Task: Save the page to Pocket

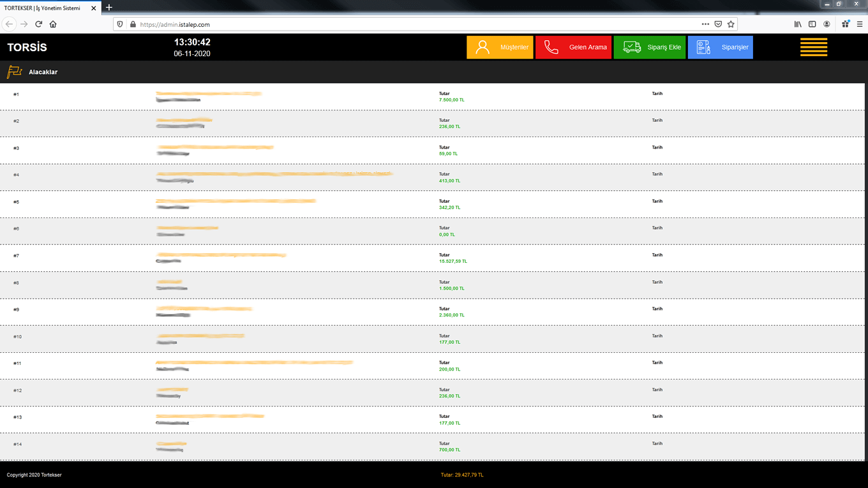Action: pyautogui.click(x=718, y=24)
